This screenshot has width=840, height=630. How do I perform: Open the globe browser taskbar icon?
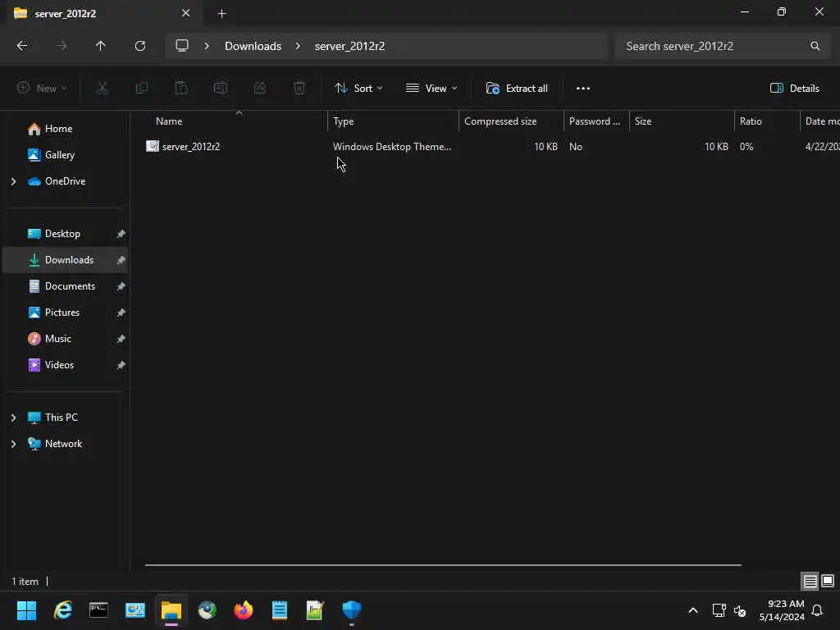coord(208,610)
